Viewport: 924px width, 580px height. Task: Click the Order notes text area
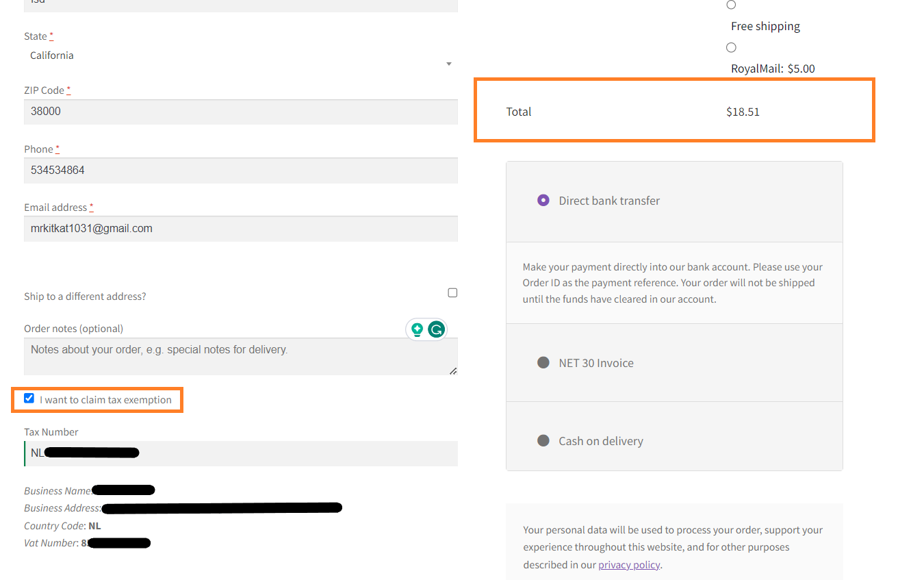(241, 356)
